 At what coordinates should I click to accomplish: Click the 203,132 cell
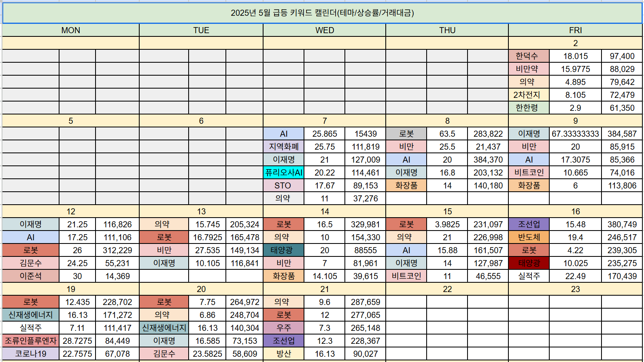488,173
